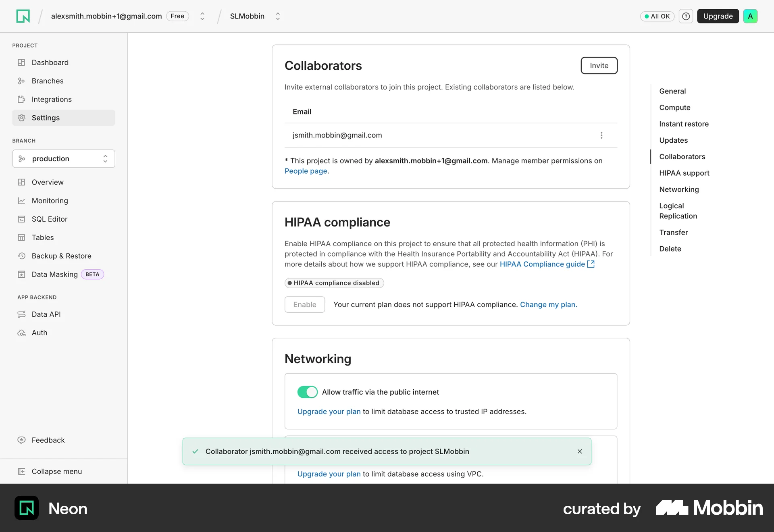Image resolution: width=774 pixels, height=532 pixels.
Task: Click the HIPAA compliance disabled status pill
Action: tap(334, 283)
